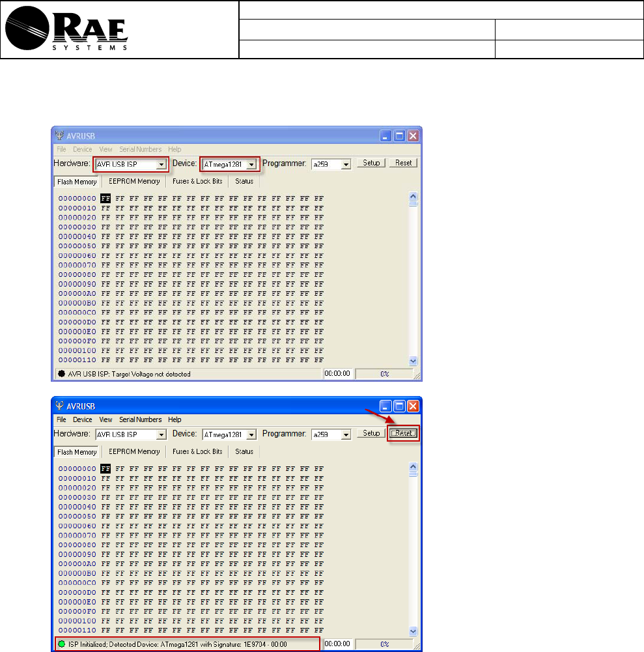Click 00:00:00 timer in upper window
The width and height of the screenshot is (644, 652).
(x=337, y=373)
